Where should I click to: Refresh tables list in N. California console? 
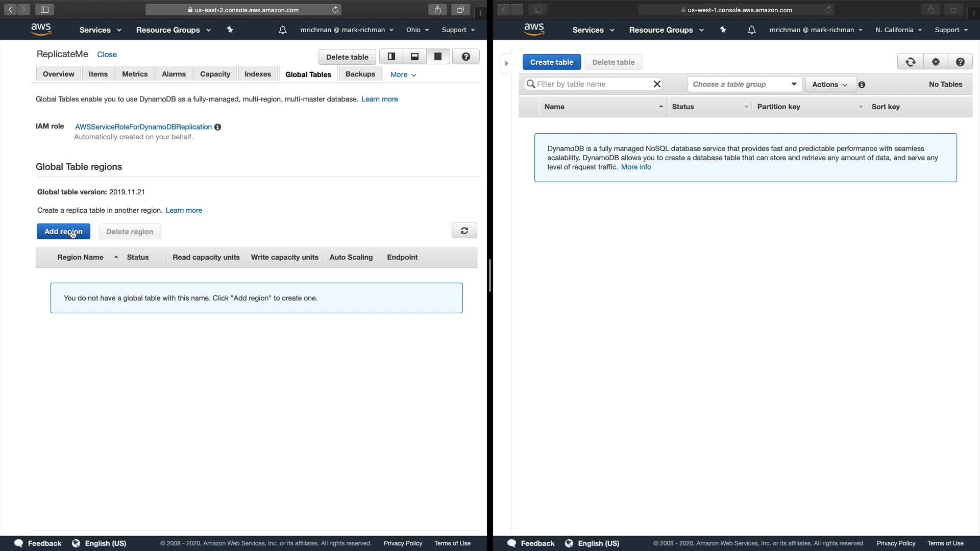911,62
